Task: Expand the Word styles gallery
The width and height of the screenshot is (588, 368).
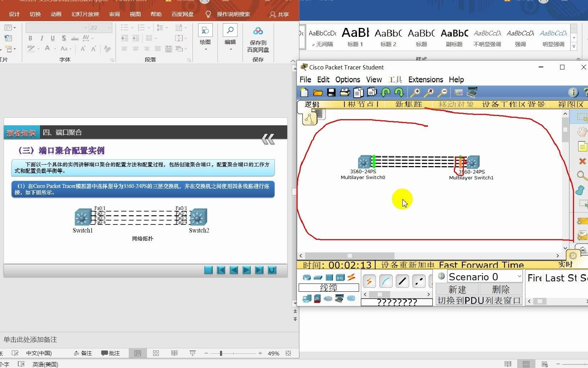Action: (x=574, y=46)
